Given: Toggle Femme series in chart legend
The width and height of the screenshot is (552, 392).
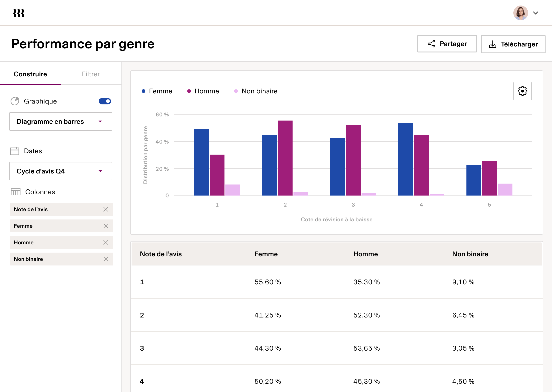Looking at the screenshot, I should point(157,91).
